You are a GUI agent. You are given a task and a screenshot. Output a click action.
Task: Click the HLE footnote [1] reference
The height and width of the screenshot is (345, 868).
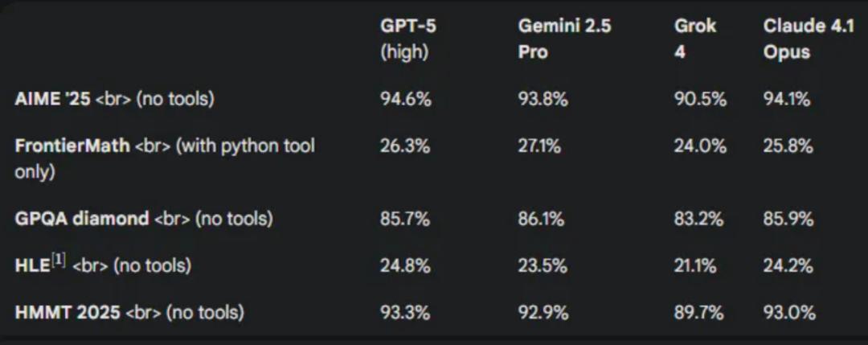(59, 260)
